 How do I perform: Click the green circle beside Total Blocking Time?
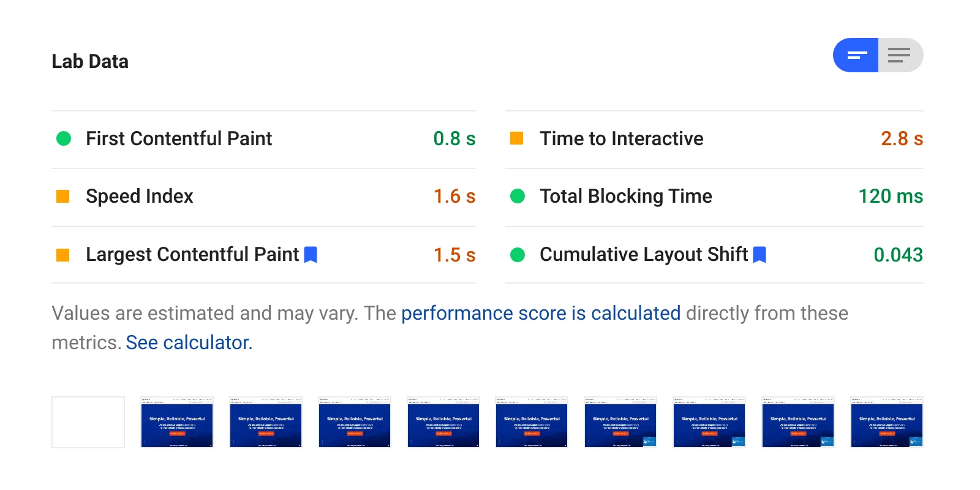(x=516, y=196)
